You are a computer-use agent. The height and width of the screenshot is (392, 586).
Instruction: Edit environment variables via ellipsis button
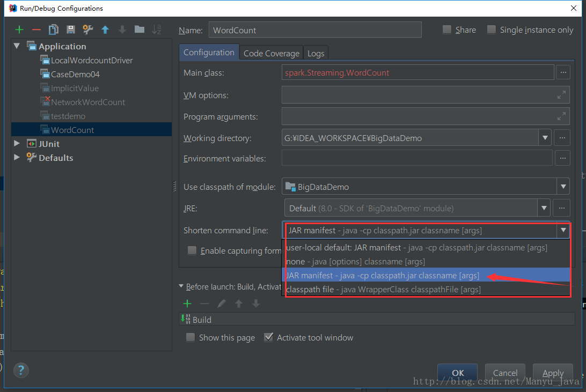coord(563,158)
